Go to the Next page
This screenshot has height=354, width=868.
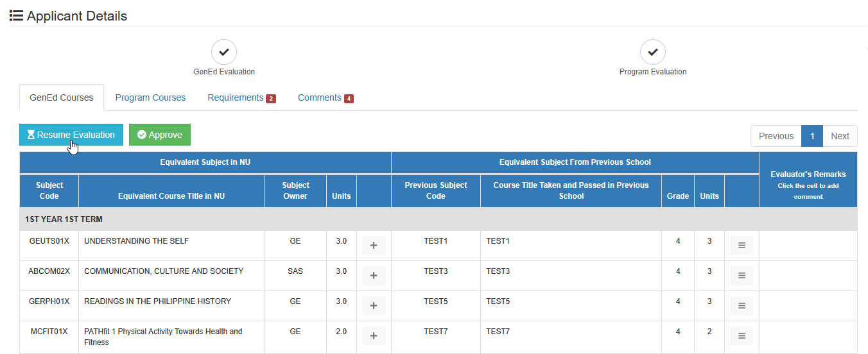click(840, 136)
